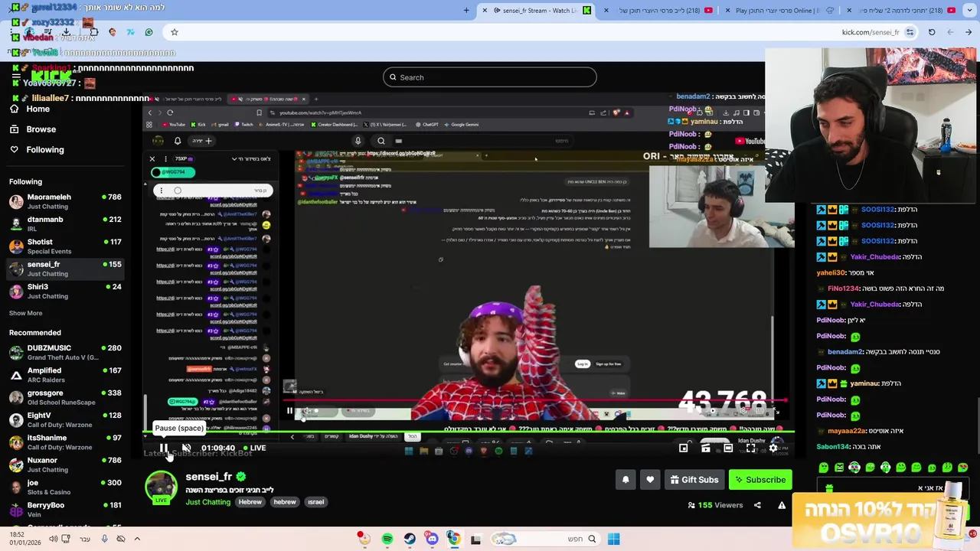Unmute the Kick player audio
980x551 pixels.
coord(186,448)
